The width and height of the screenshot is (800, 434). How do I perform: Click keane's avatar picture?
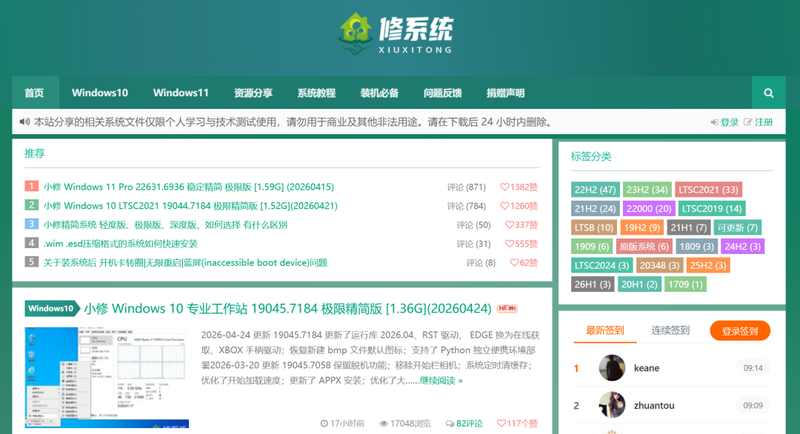point(612,368)
